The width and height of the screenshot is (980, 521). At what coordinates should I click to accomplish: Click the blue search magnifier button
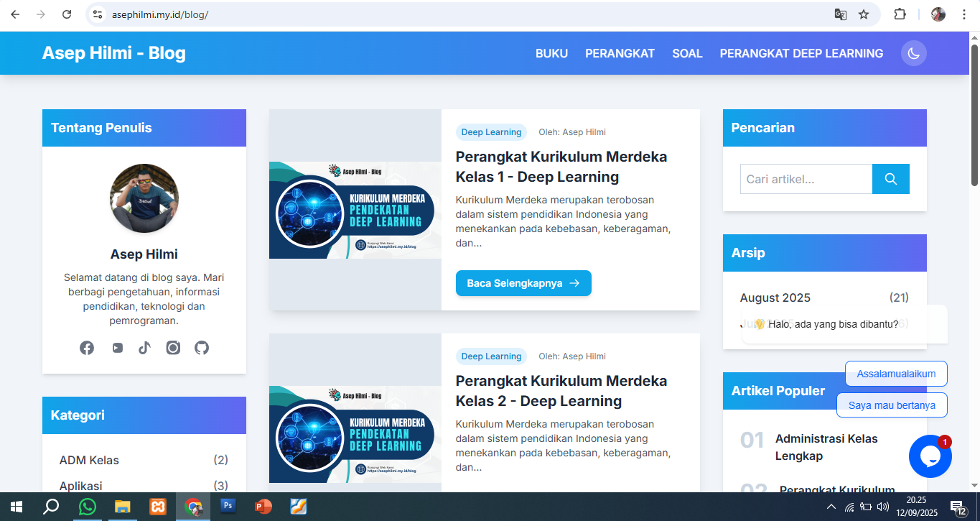point(890,179)
